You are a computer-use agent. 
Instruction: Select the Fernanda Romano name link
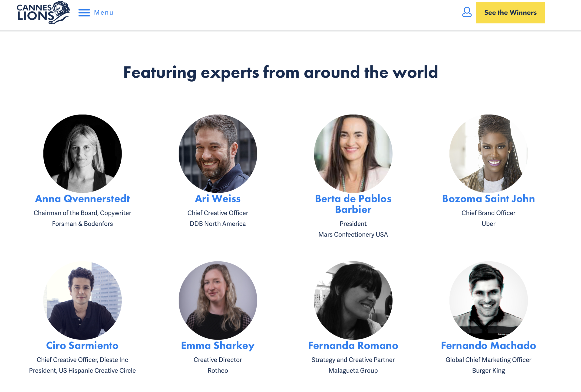[x=353, y=346]
